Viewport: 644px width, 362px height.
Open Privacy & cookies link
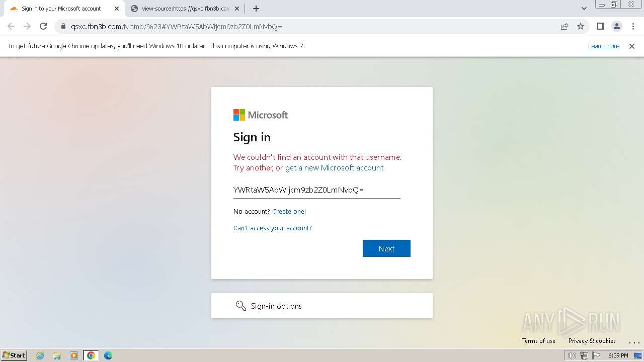[592, 341]
